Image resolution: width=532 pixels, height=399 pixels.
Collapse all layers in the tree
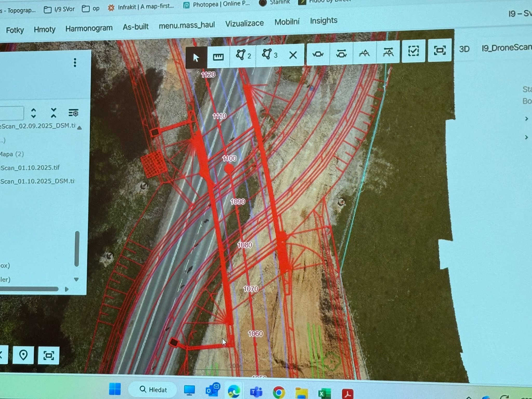coord(54,113)
